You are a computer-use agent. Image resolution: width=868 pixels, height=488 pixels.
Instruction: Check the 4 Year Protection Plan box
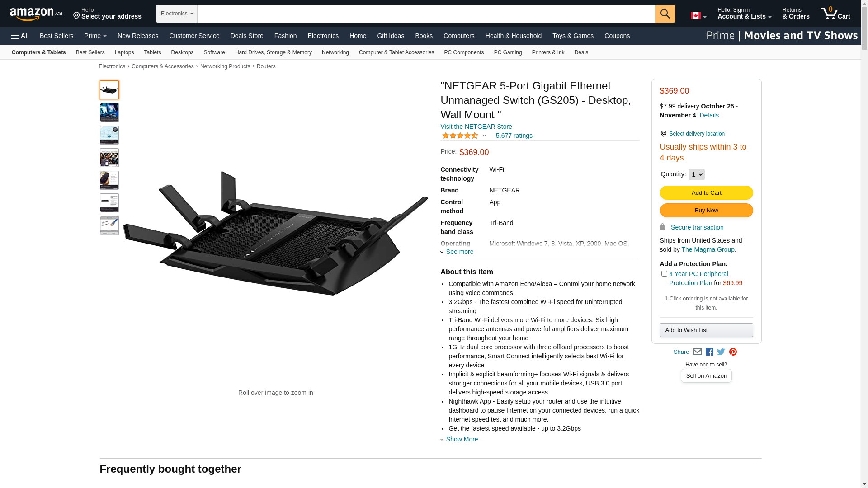coord(664,274)
